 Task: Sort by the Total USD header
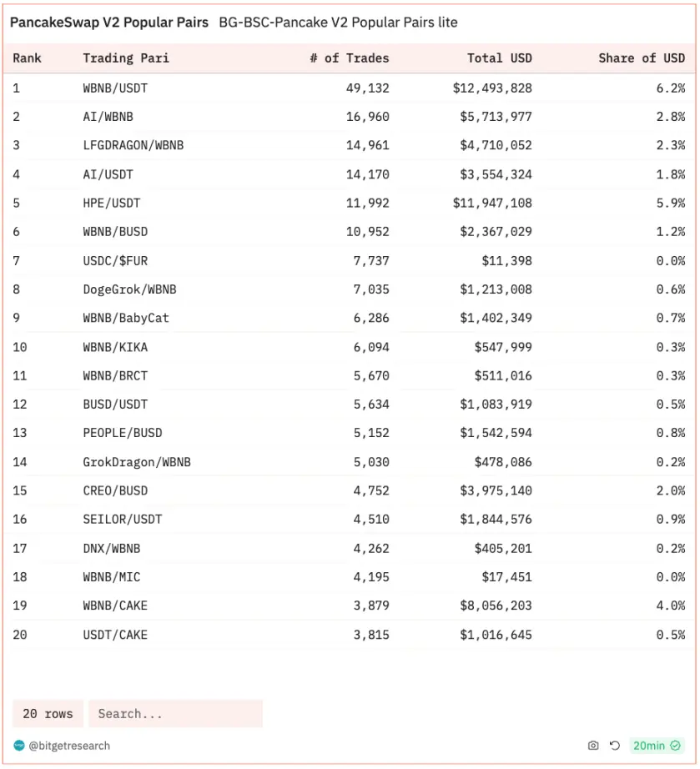click(499, 58)
